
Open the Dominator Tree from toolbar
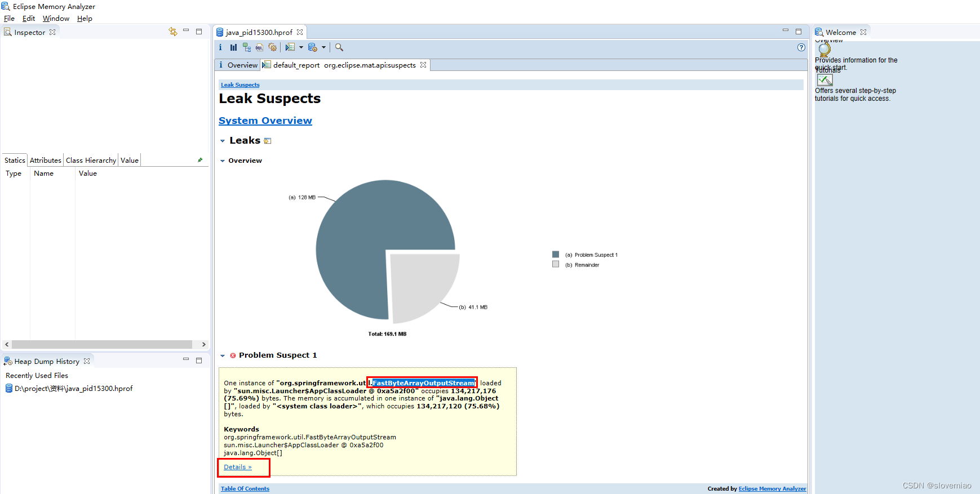[247, 47]
